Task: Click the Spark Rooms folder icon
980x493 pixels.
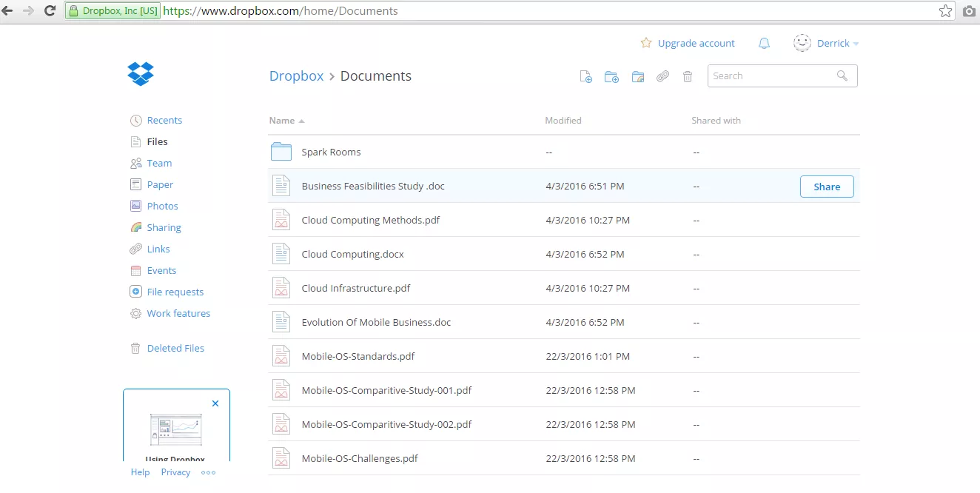Action: coord(281,152)
